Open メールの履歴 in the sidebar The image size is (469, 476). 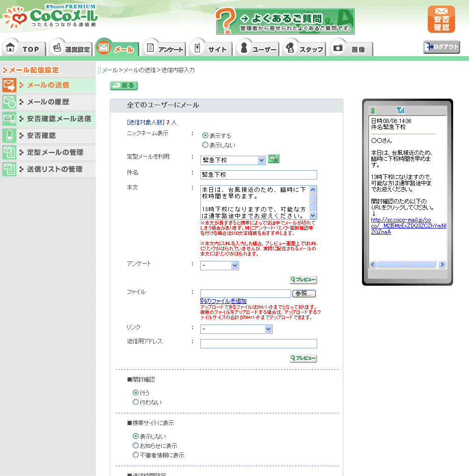[x=48, y=102]
